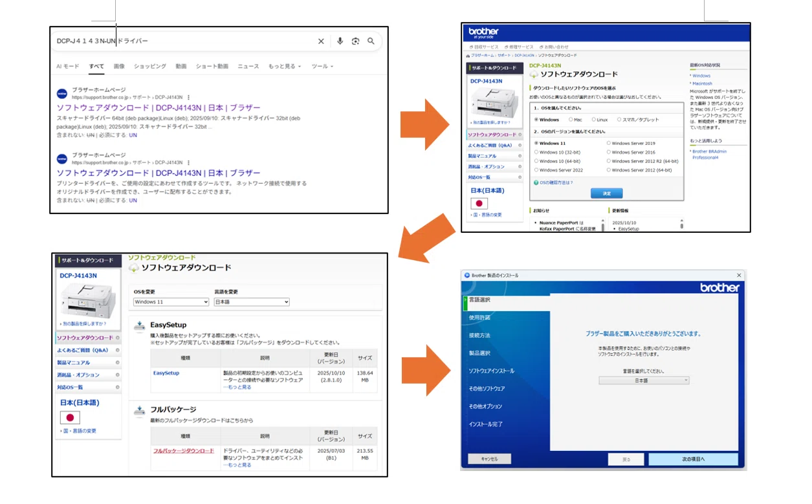The width and height of the screenshot is (812, 504).
Task: Clear the Google search box with the X icon
Action: coord(321,41)
